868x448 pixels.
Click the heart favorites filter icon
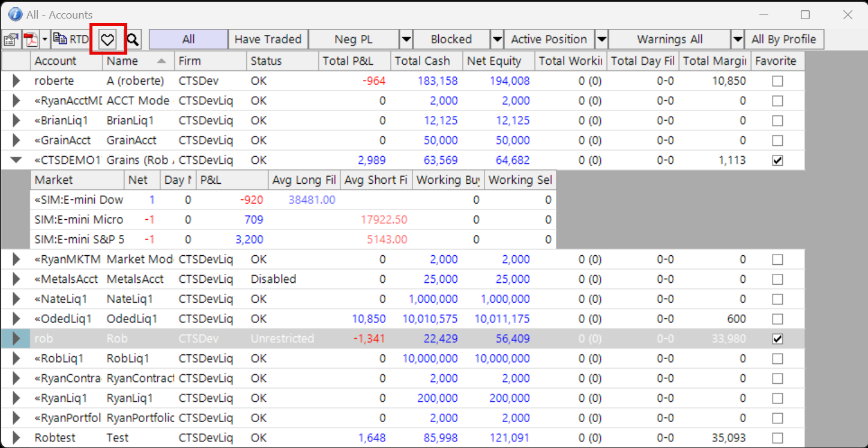coord(107,40)
